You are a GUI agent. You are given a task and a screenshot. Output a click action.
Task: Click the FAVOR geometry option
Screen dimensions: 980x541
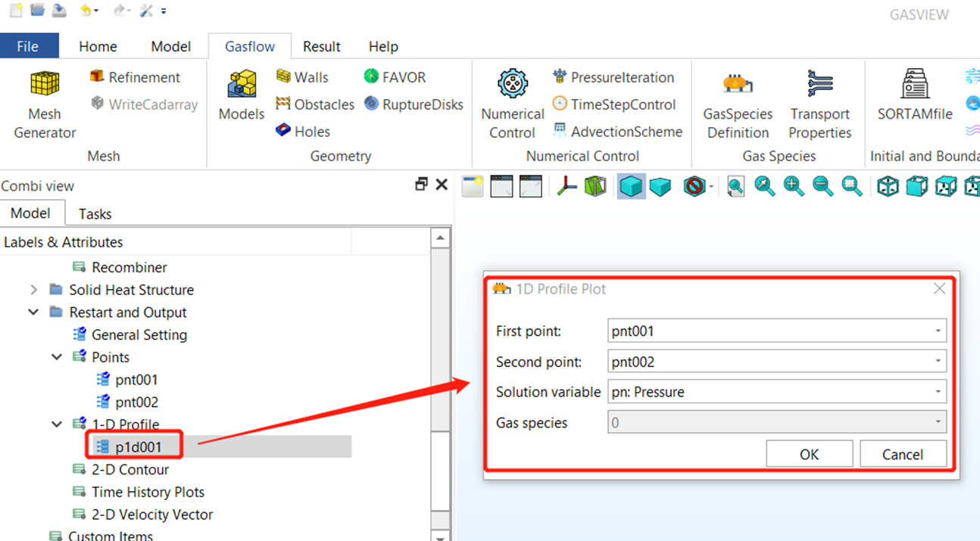395,77
